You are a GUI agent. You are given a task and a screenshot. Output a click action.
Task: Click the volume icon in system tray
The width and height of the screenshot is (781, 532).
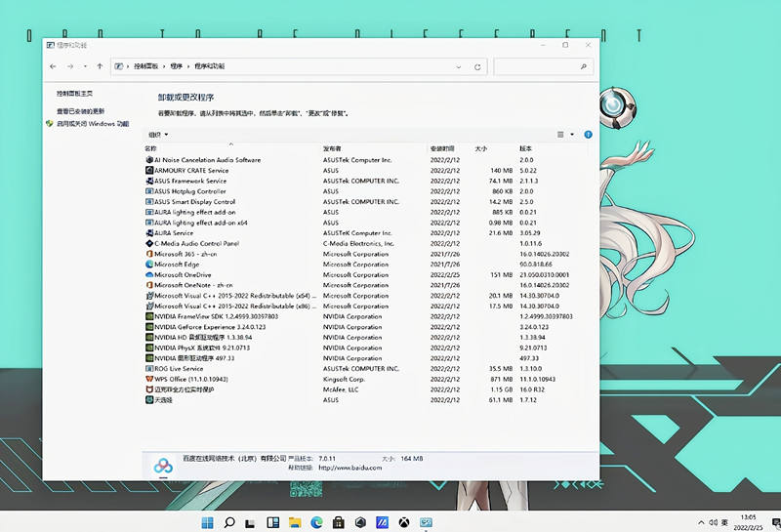(713, 522)
